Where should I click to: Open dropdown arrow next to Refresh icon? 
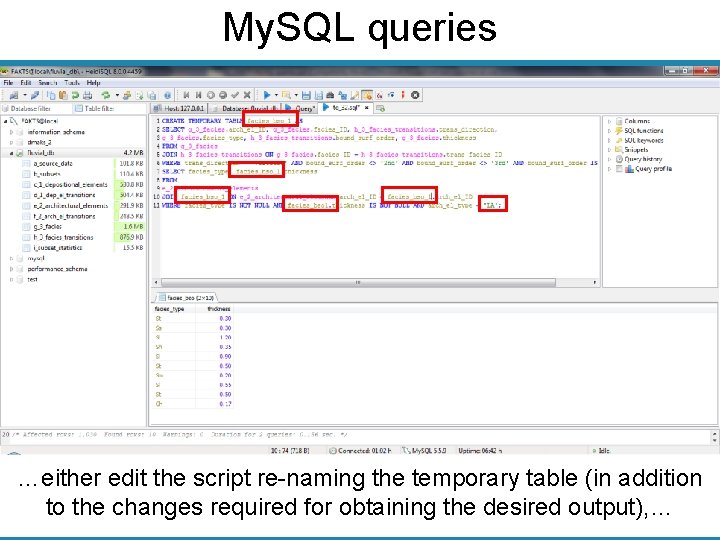(x=118, y=95)
